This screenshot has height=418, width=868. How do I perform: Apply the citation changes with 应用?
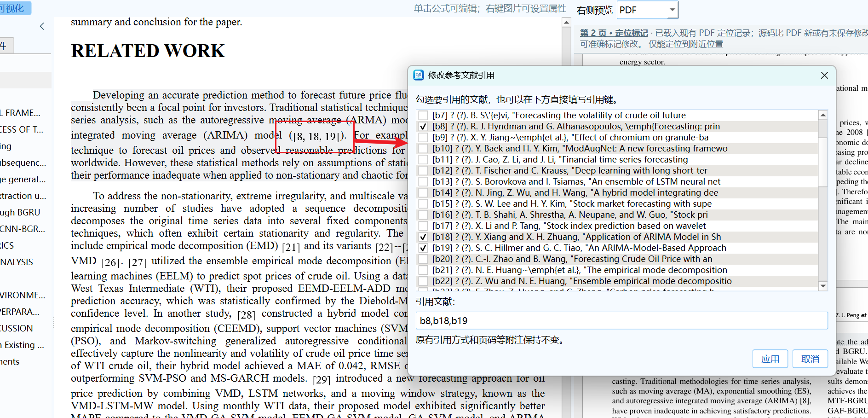[770, 359]
